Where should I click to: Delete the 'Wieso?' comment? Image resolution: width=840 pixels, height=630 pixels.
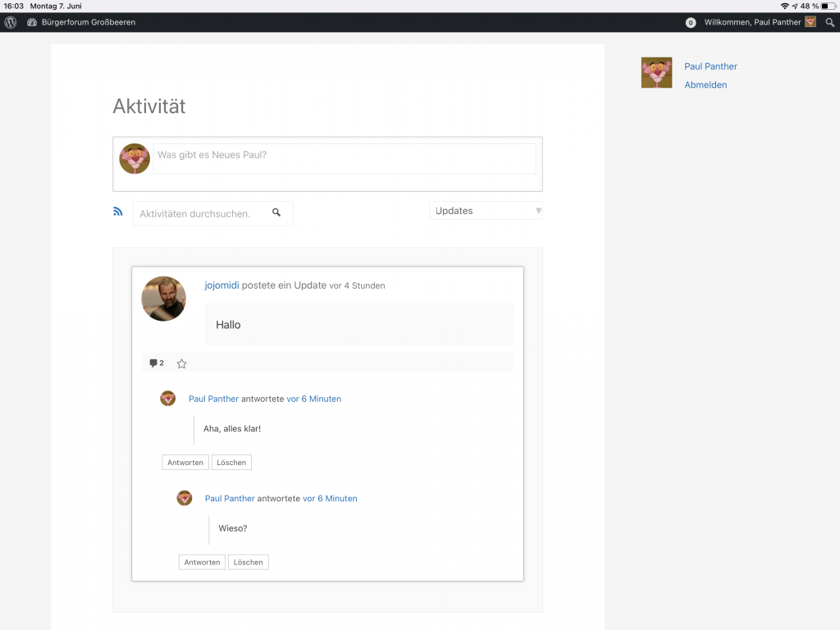(x=248, y=562)
